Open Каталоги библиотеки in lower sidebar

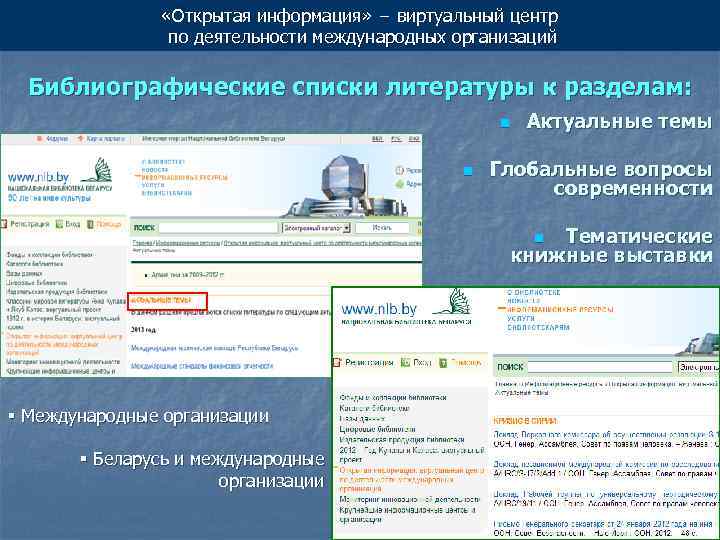pyautogui.click(x=374, y=408)
